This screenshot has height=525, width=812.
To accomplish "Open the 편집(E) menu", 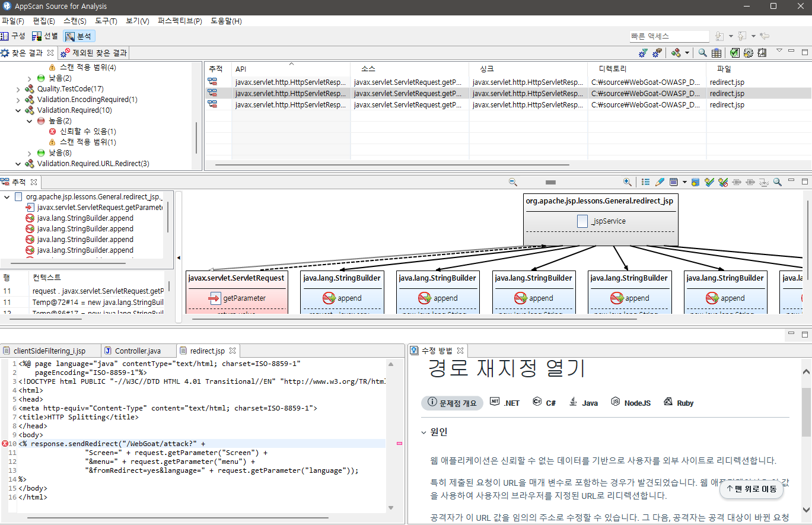I will click(x=44, y=21).
